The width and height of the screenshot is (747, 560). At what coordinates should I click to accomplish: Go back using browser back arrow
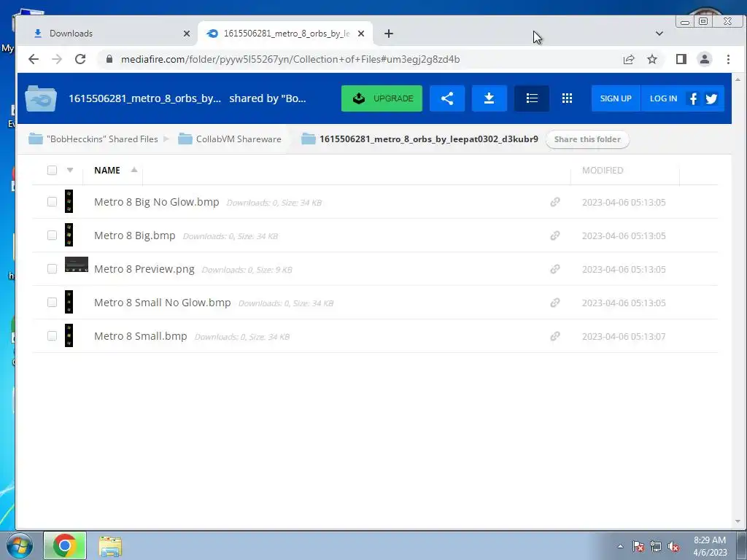[34, 59]
